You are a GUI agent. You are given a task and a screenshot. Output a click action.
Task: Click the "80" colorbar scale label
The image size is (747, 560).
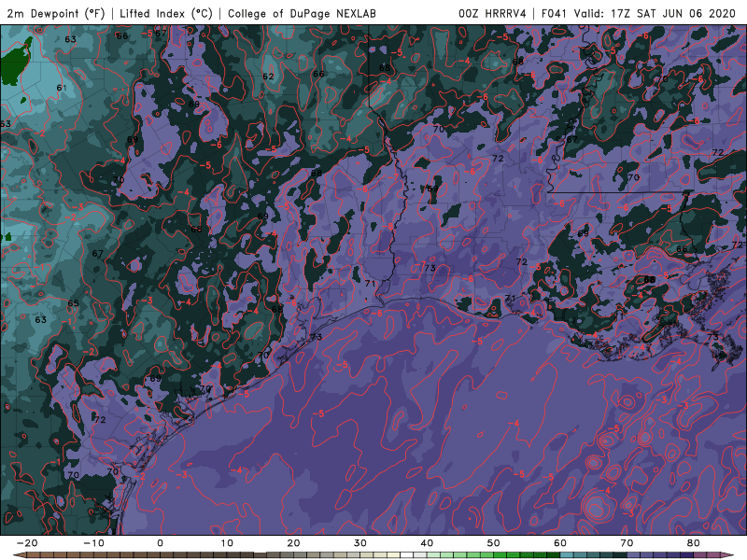pos(694,543)
